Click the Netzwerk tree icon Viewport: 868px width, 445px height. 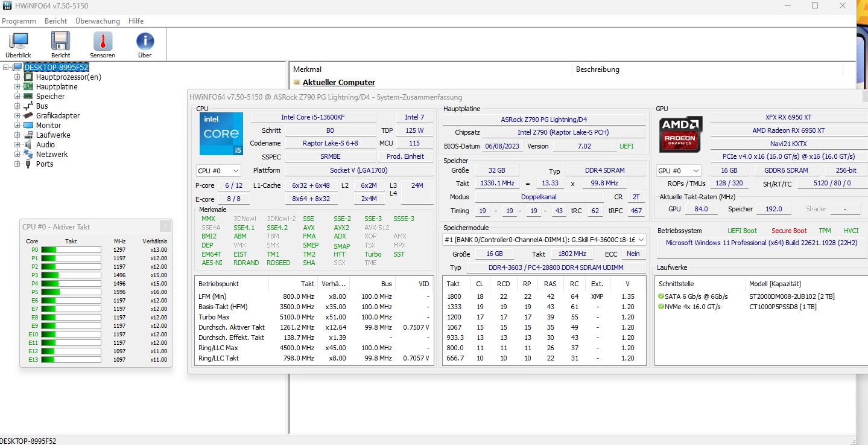pyautogui.click(x=28, y=155)
